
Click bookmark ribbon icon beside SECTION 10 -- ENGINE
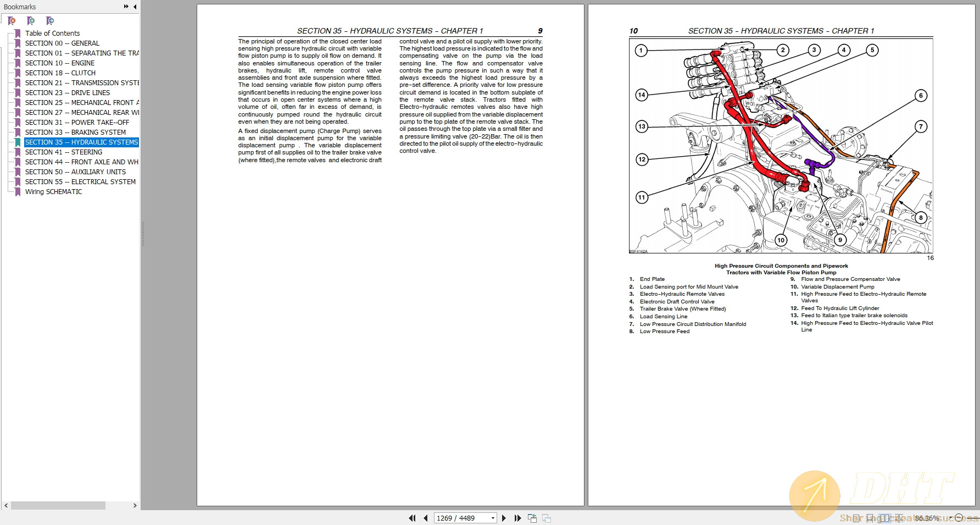click(x=18, y=63)
